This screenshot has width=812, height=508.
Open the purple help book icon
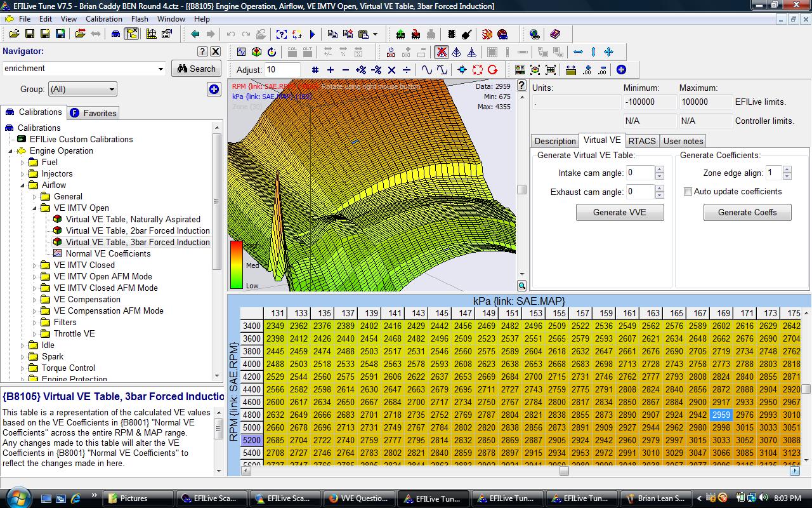tap(554, 34)
